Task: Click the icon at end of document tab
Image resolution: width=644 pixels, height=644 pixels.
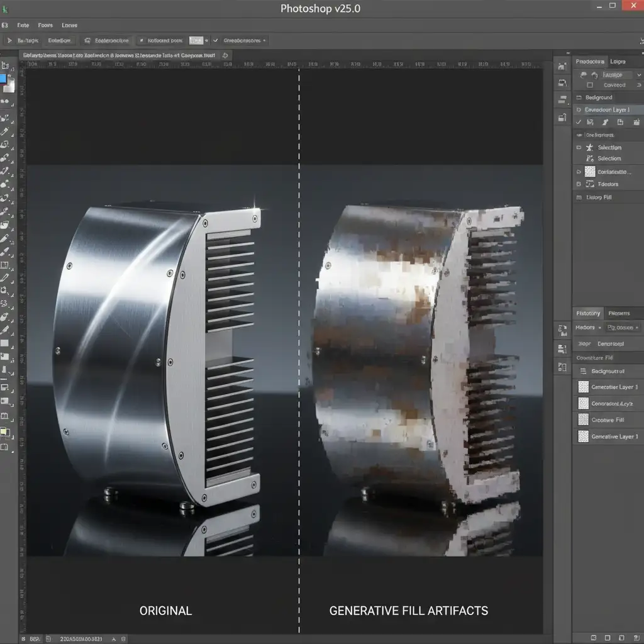Action: [x=225, y=55]
